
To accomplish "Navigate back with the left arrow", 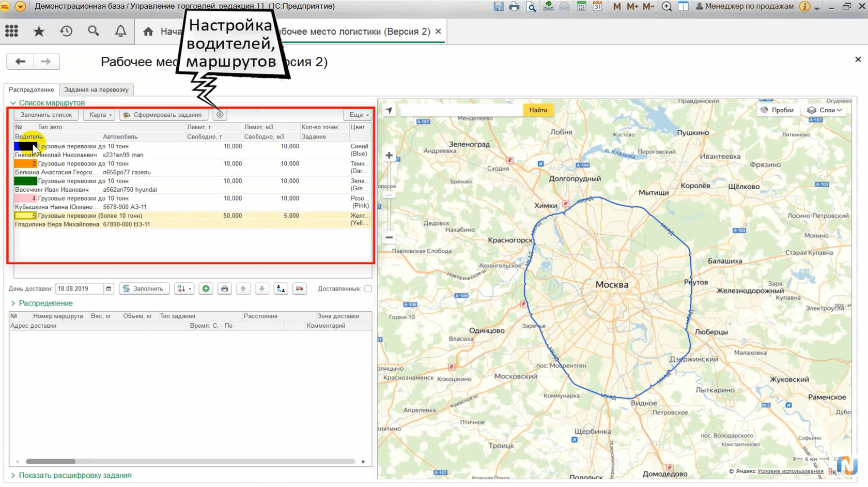I will (20, 62).
